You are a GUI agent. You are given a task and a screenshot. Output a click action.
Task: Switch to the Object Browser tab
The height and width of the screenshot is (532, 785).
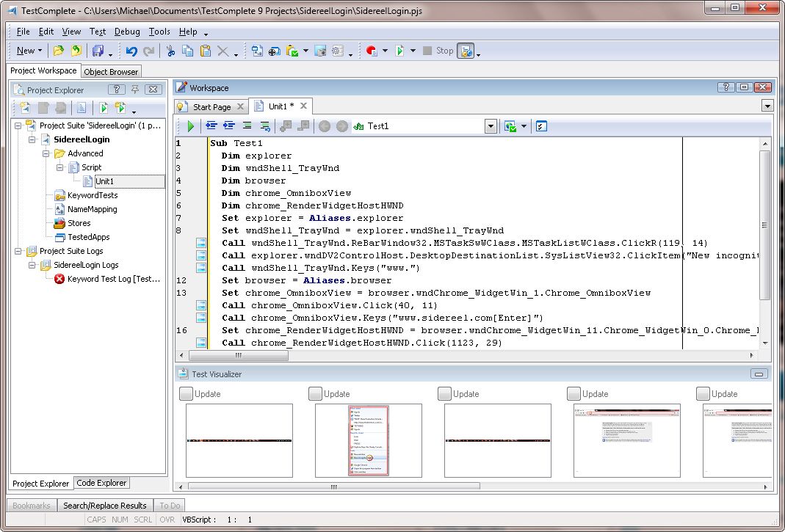[111, 71]
